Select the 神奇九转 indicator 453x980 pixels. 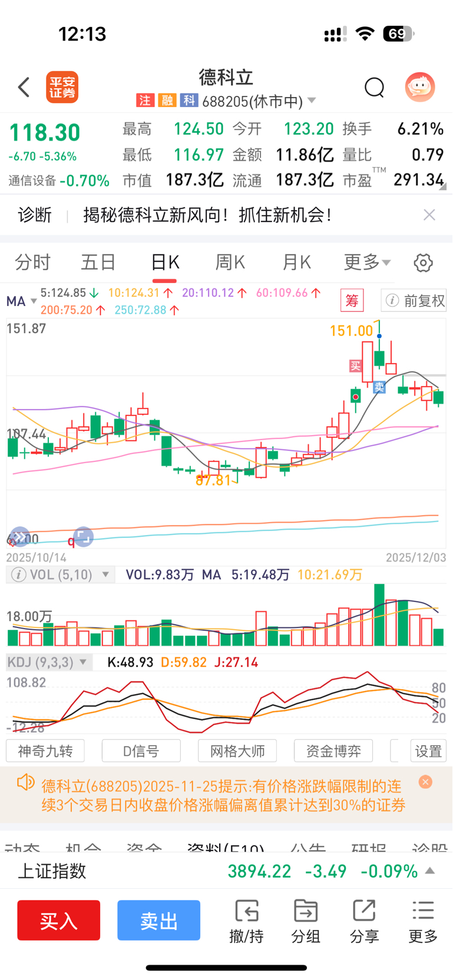[45, 751]
